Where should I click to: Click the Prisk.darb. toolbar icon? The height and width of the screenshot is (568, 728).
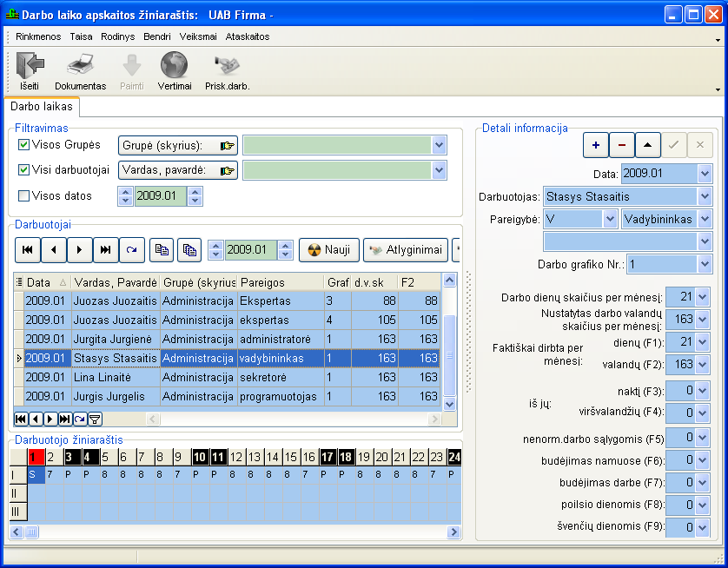227,65
